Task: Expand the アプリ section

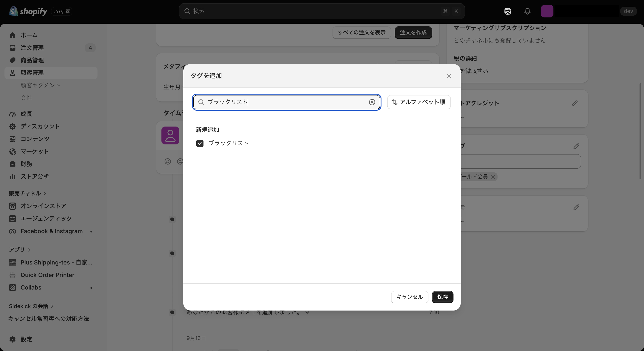Action: tap(19, 250)
